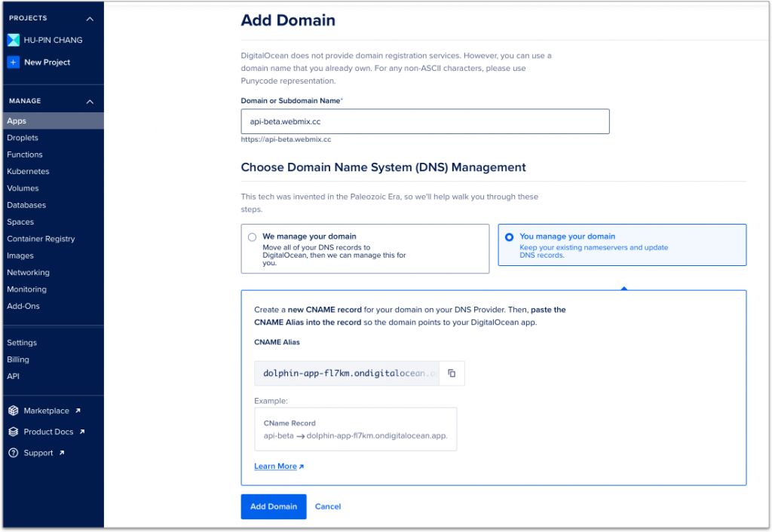Click the CNAME Alias label
Viewport: 772px width, 532px height.
coord(277,342)
